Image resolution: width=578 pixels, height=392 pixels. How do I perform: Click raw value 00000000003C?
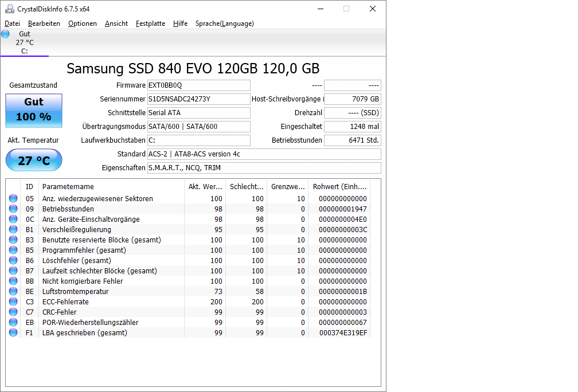tap(343, 229)
